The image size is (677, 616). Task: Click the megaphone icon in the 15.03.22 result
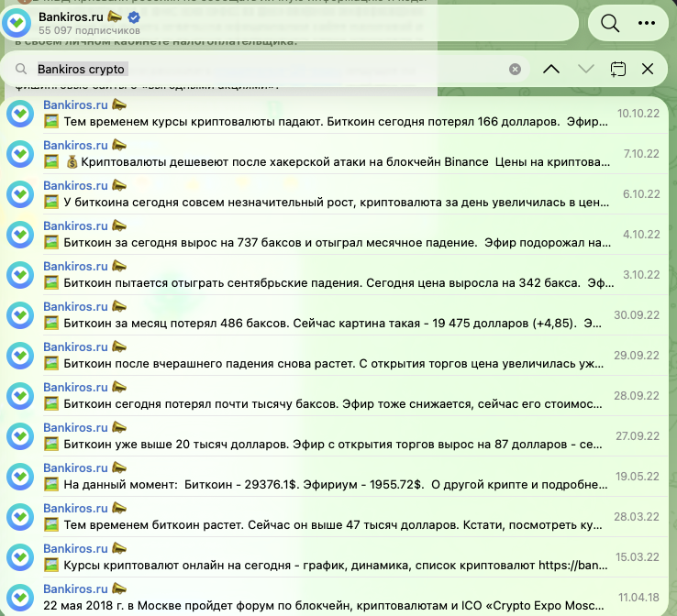[119, 548]
